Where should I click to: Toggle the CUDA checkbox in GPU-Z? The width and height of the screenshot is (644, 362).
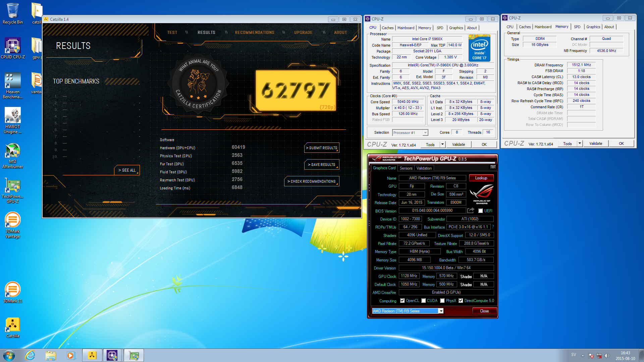click(424, 301)
